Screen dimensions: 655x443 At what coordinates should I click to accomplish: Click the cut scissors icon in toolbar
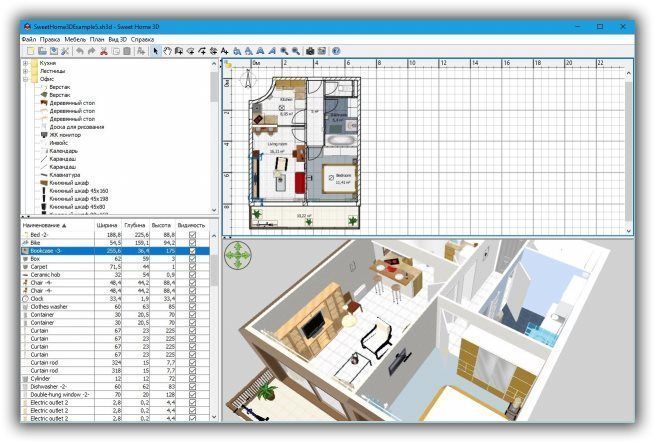(x=104, y=50)
